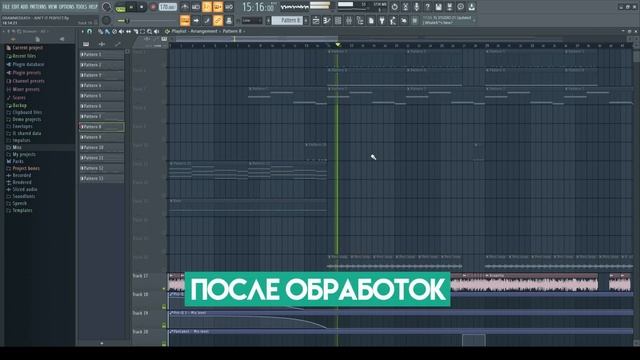Click the stop button in transport
Screen dimensions: 640x360
[142, 7]
